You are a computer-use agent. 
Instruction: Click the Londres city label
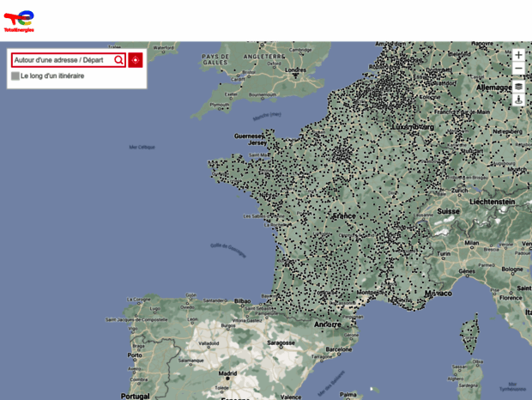(295, 70)
